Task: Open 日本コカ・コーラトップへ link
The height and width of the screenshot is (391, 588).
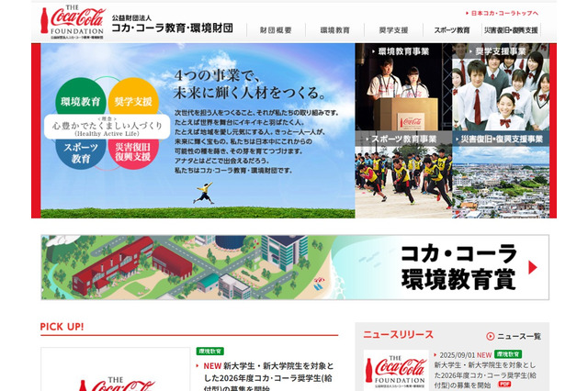Action: point(503,13)
